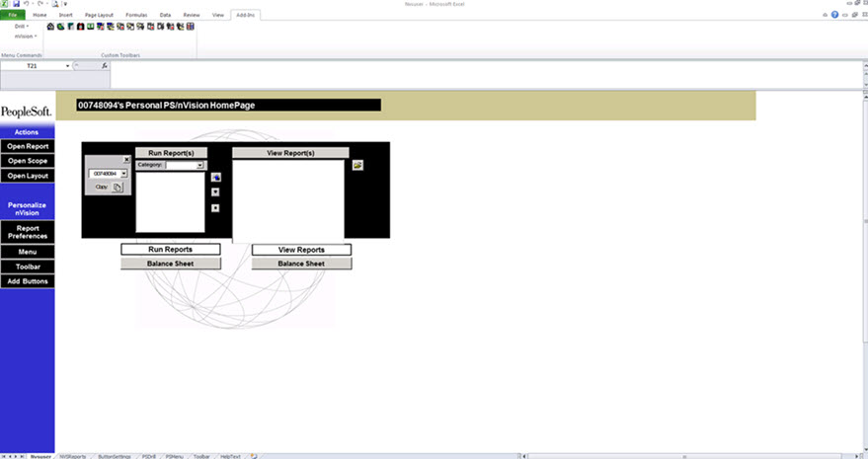868x459 pixels.
Task: Click the Open Layout sidebar button
Action: tap(28, 176)
